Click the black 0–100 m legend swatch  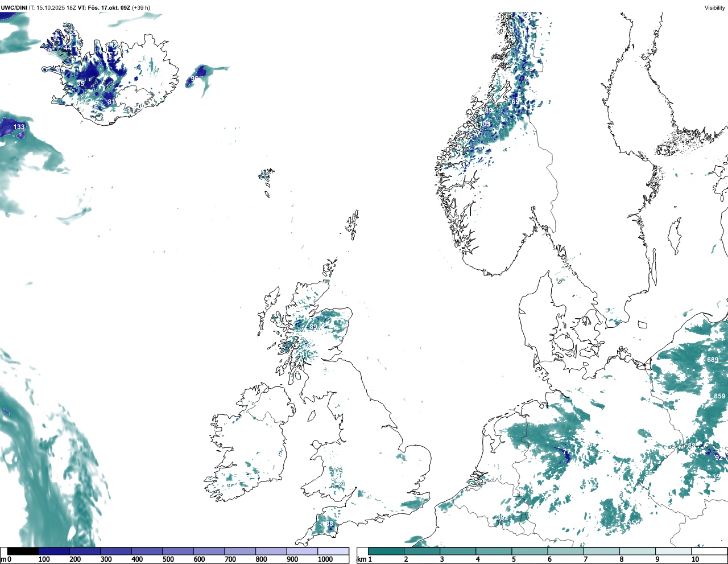[x=23, y=551]
